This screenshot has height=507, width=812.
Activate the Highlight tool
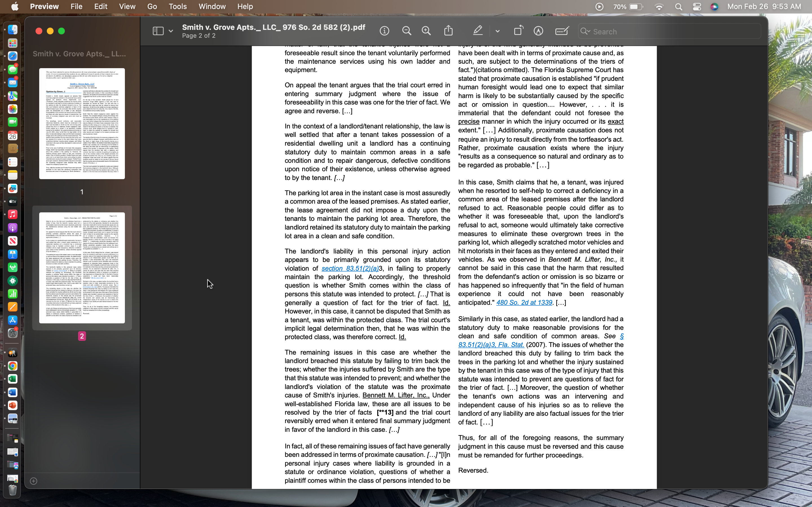point(478,30)
